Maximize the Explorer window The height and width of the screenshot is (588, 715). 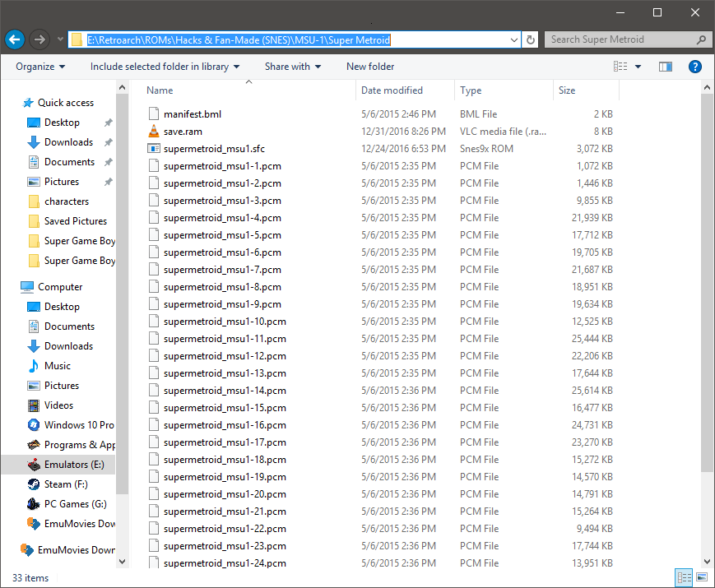tap(657, 12)
